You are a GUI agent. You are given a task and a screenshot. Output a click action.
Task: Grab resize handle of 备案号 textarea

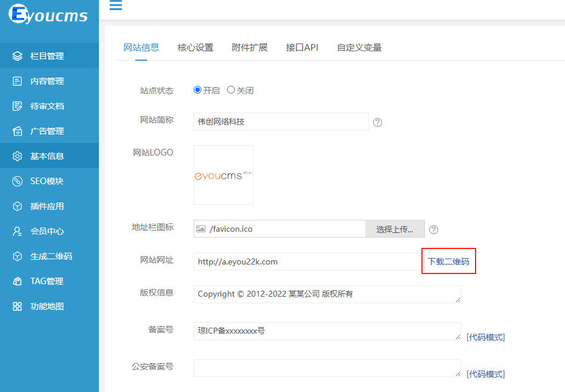click(458, 337)
